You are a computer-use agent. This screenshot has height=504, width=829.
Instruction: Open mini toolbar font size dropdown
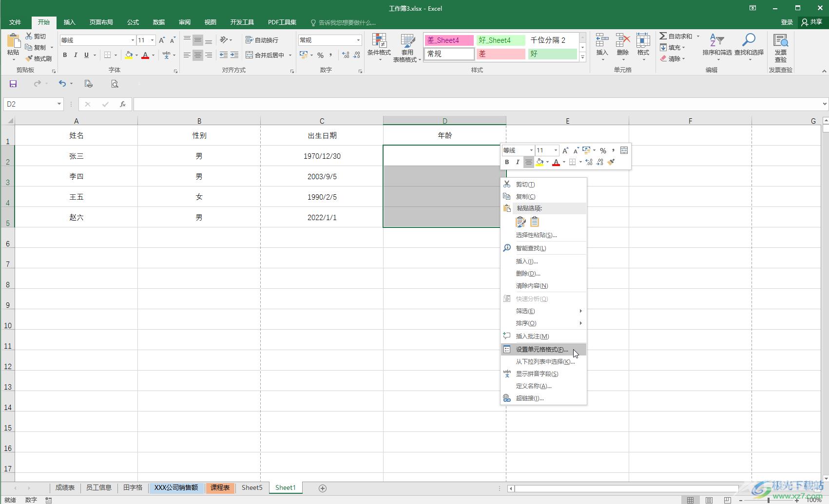coord(556,150)
